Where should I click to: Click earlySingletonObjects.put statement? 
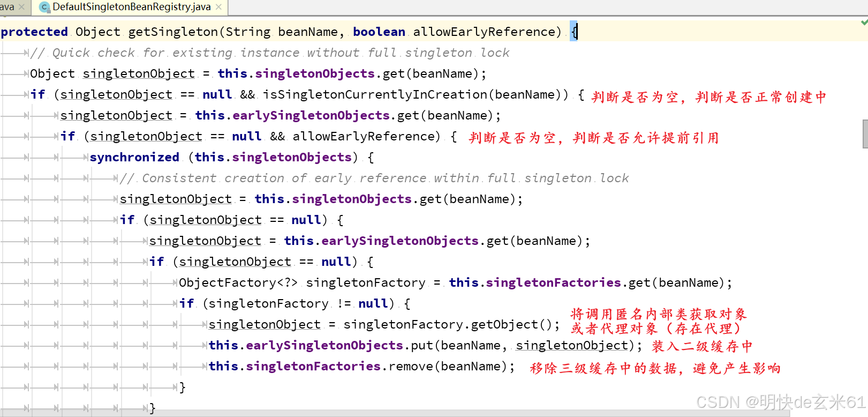425,345
